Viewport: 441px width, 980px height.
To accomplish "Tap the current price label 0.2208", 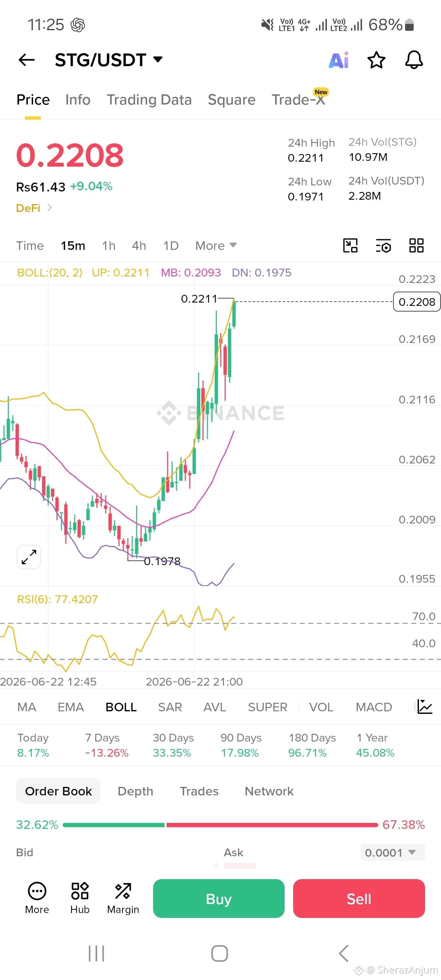I will [x=416, y=302].
